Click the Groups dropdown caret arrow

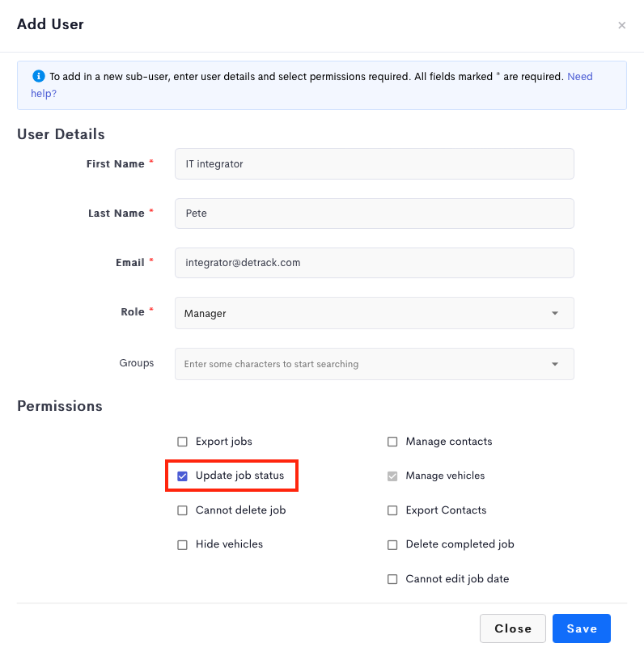[555, 364]
